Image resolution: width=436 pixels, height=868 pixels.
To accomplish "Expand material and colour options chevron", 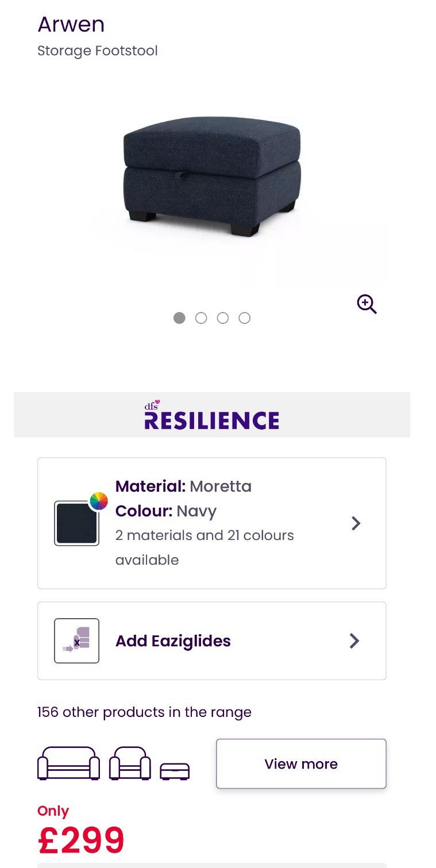I will [356, 523].
